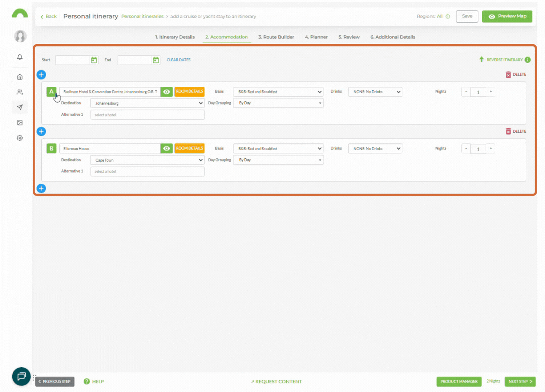Click the Save button
The height and width of the screenshot is (392, 545).
[x=467, y=16]
